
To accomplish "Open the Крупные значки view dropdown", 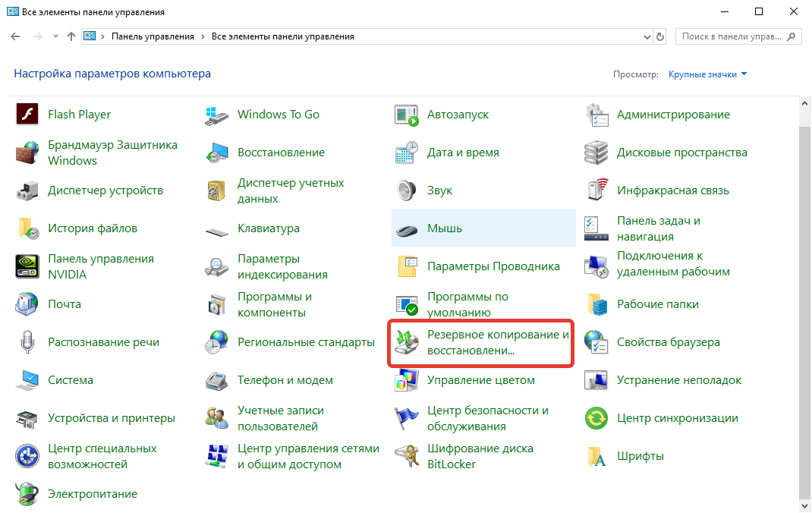I will pyautogui.click(x=707, y=74).
